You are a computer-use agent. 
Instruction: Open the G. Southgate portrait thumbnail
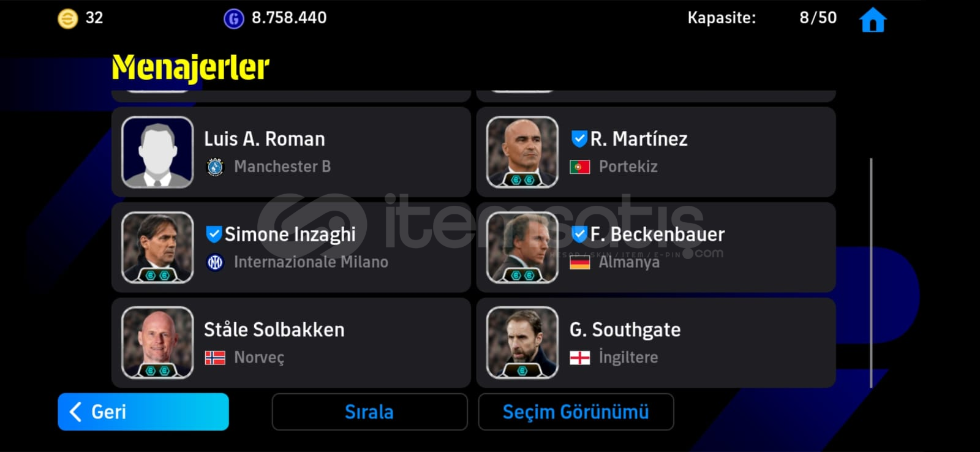click(x=522, y=342)
